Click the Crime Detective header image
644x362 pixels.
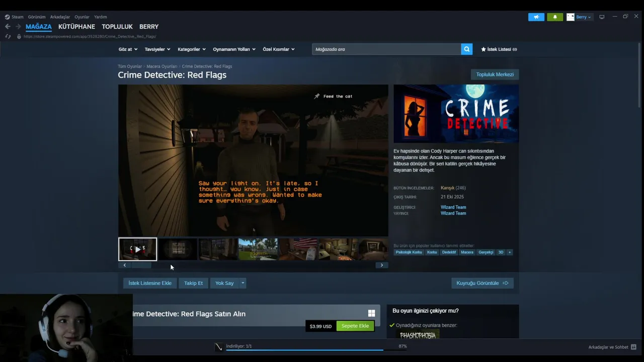[456, 114]
